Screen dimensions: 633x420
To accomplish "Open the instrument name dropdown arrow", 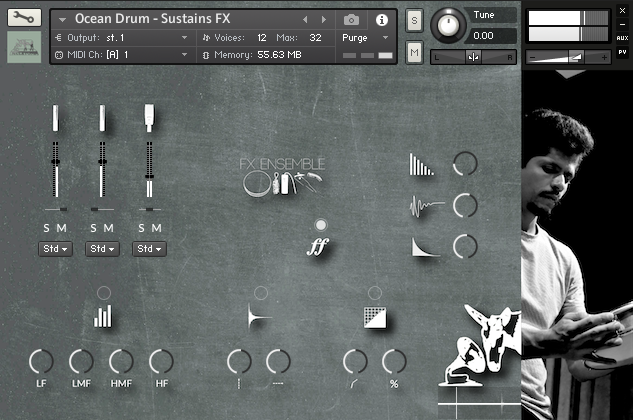I will 62,19.
